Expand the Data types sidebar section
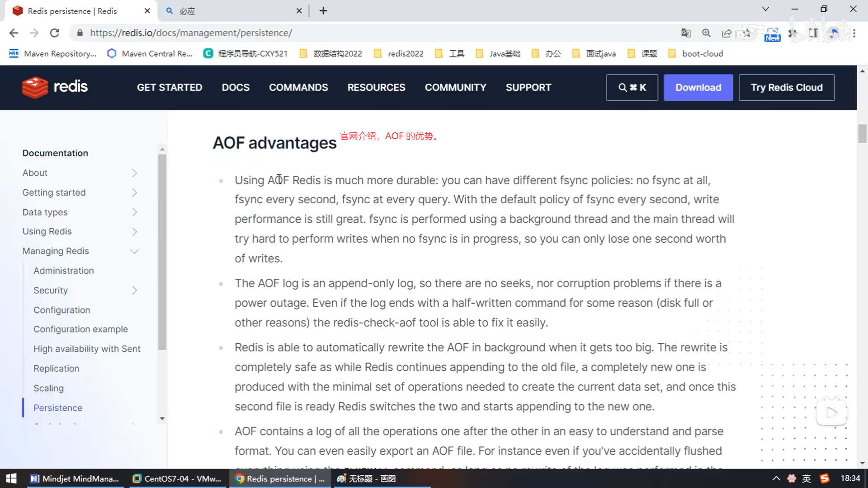Viewport: 868px width, 488px height. coord(134,212)
